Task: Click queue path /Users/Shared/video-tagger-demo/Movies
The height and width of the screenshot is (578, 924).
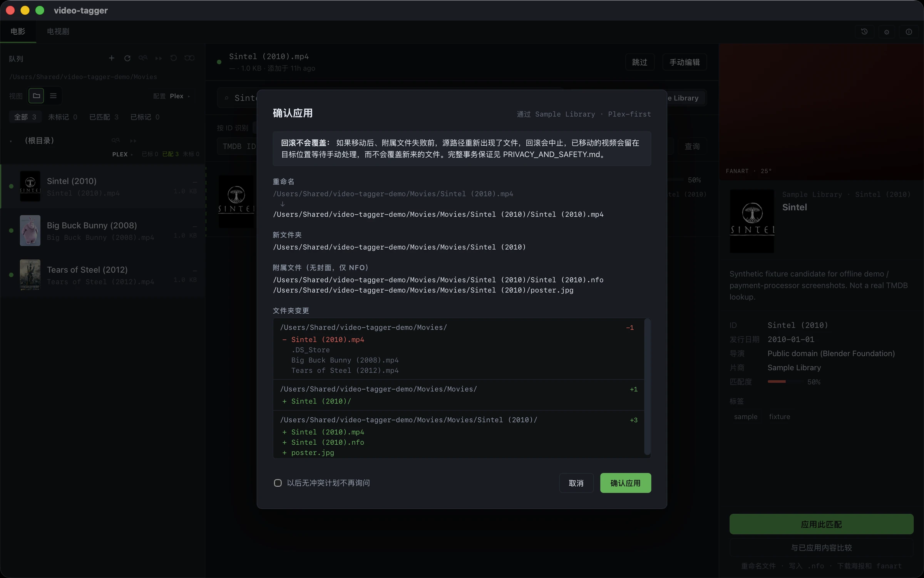Action: [83, 77]
